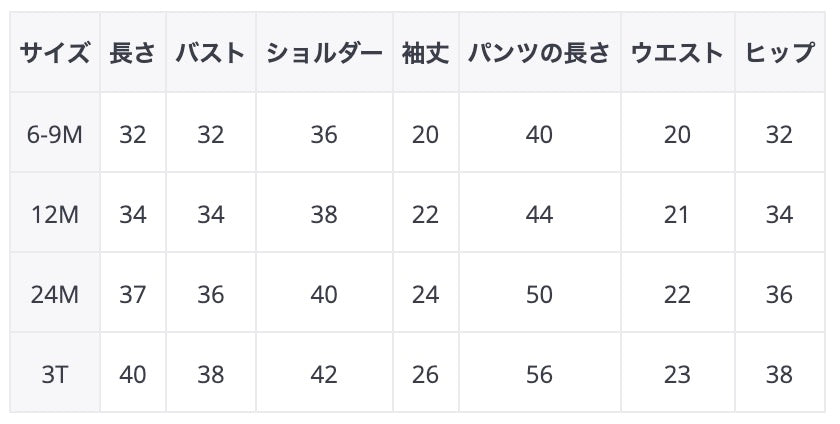Click the 3T waist value 23
The image size is (840, 424).
[677, 375]
